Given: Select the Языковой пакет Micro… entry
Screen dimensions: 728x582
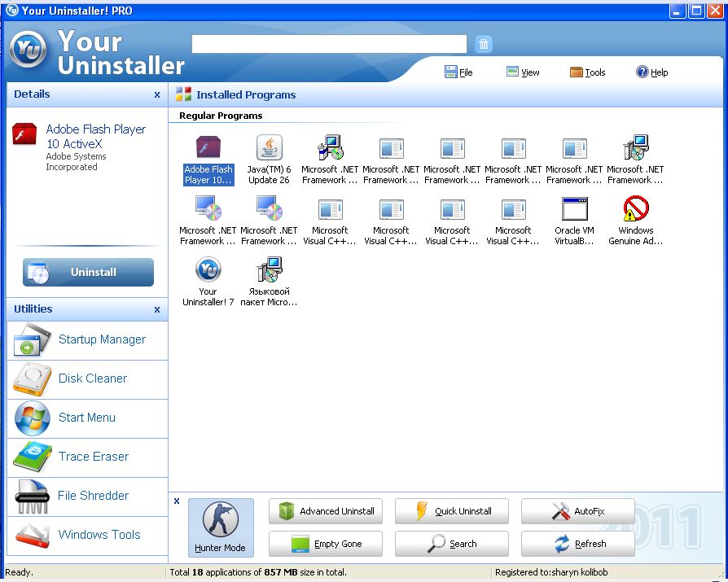Looking at the screenshot, I should pyautogui.click(x=269, y=282).
